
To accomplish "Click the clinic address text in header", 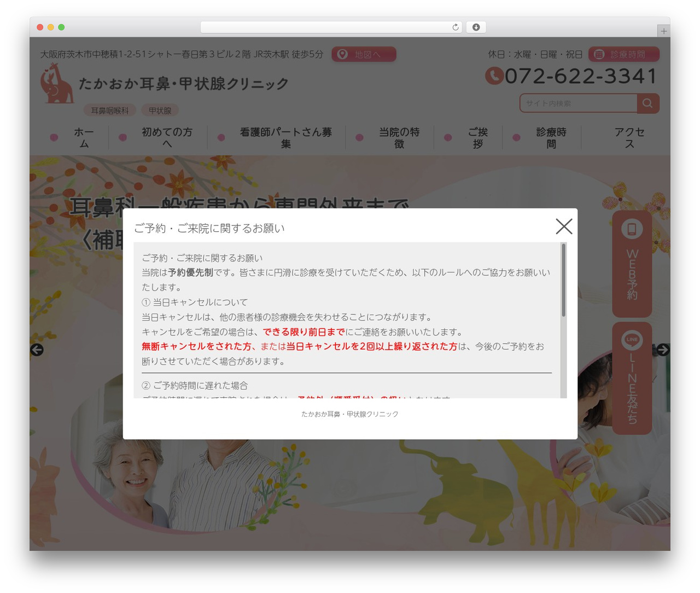I will coord(182,54).
